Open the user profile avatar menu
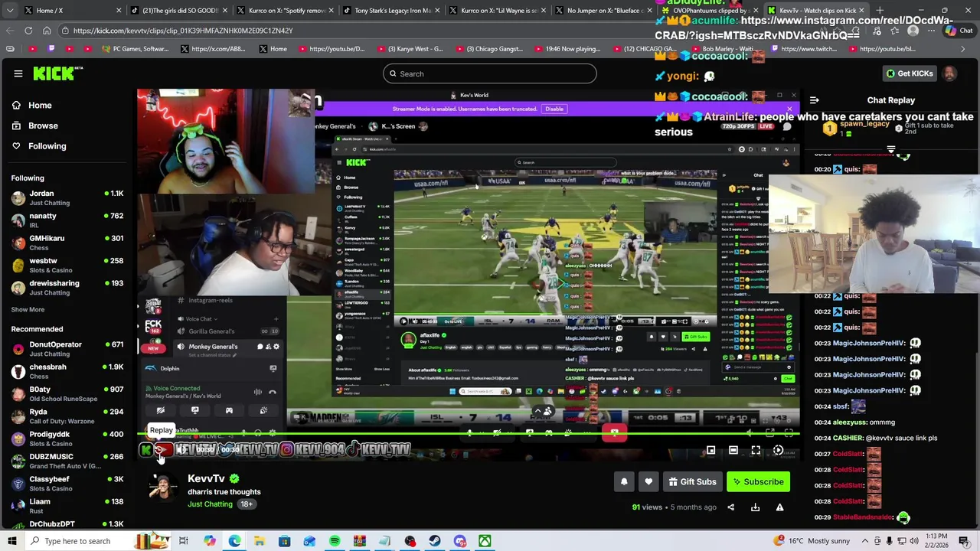Screen dimensions: 980x551 (949, 73)
